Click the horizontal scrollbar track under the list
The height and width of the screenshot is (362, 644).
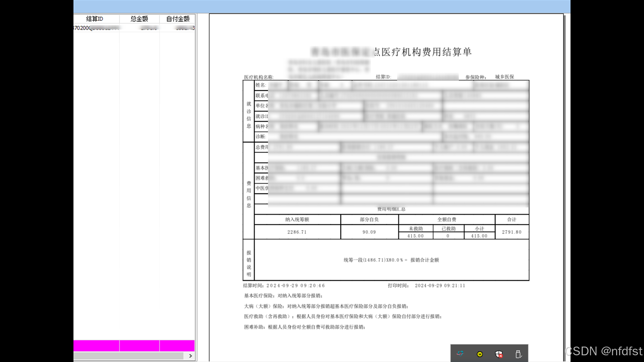[x=127, y=356]
